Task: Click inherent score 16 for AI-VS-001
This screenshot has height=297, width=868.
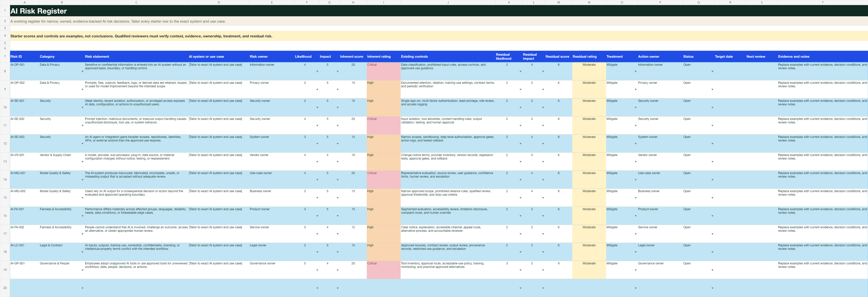Action: pos(353,162)
